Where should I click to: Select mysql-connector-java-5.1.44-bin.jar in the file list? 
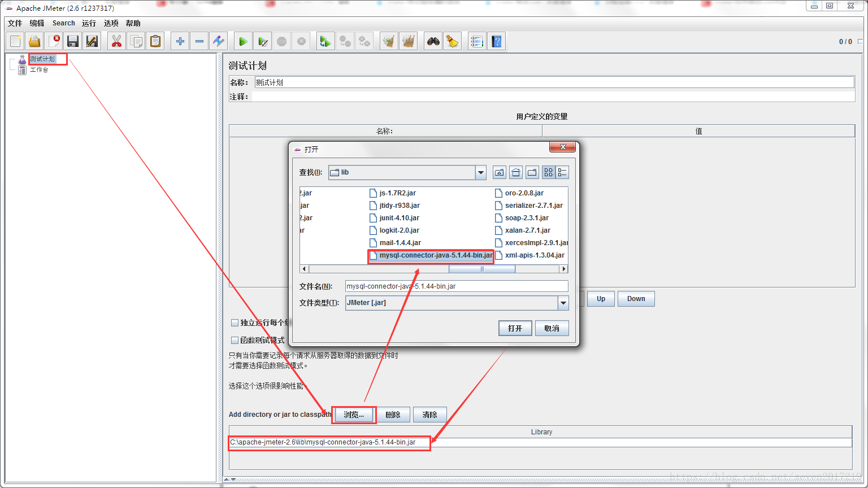point(431,255)
